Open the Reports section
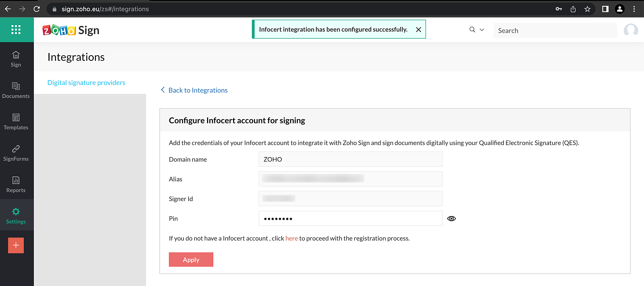Image resolution: width=644 pixels, height=286 pixels. [16, 185]
